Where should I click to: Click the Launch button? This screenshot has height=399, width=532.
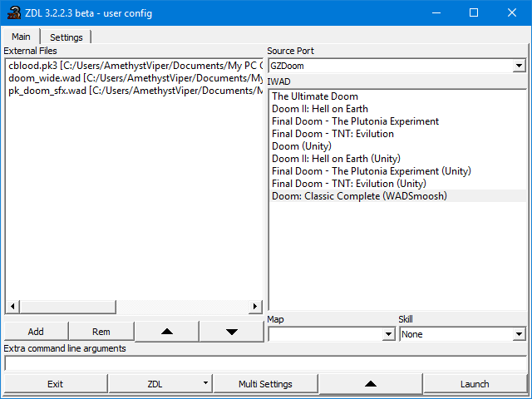[x=475, y=384]
